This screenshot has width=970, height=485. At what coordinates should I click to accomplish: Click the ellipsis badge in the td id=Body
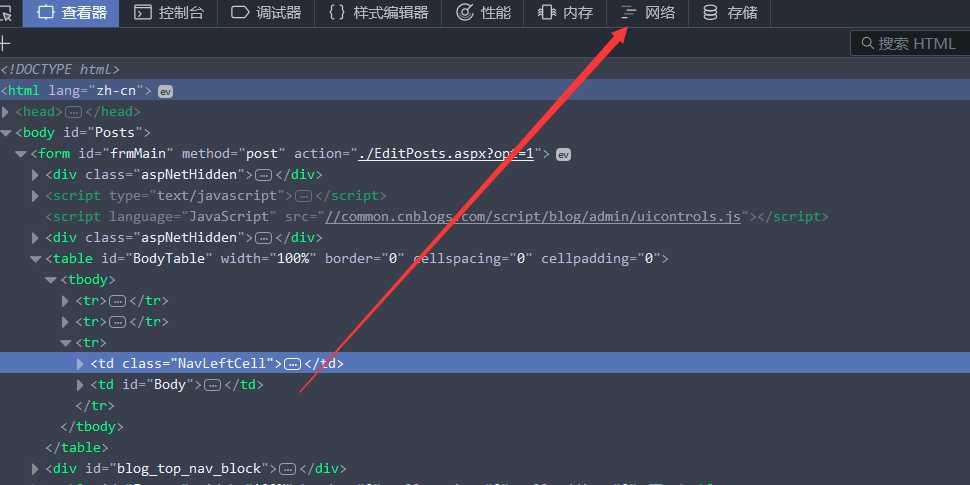pos(213,385)
